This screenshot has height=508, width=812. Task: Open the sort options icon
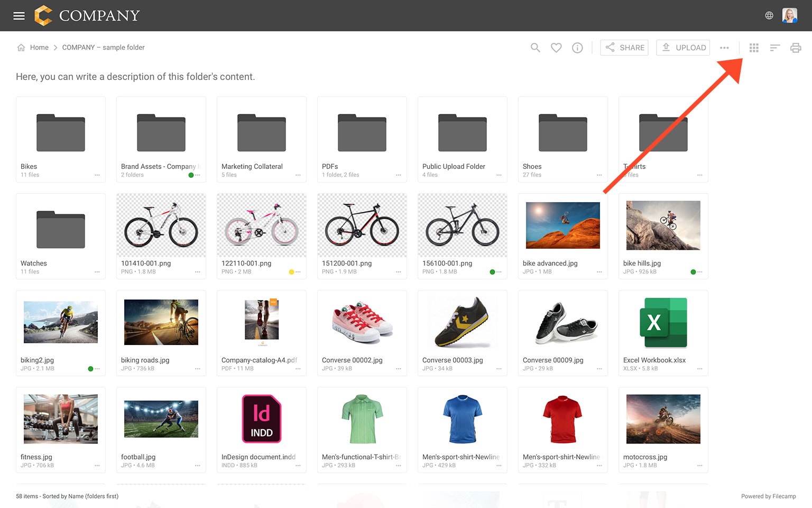(775, 48)
